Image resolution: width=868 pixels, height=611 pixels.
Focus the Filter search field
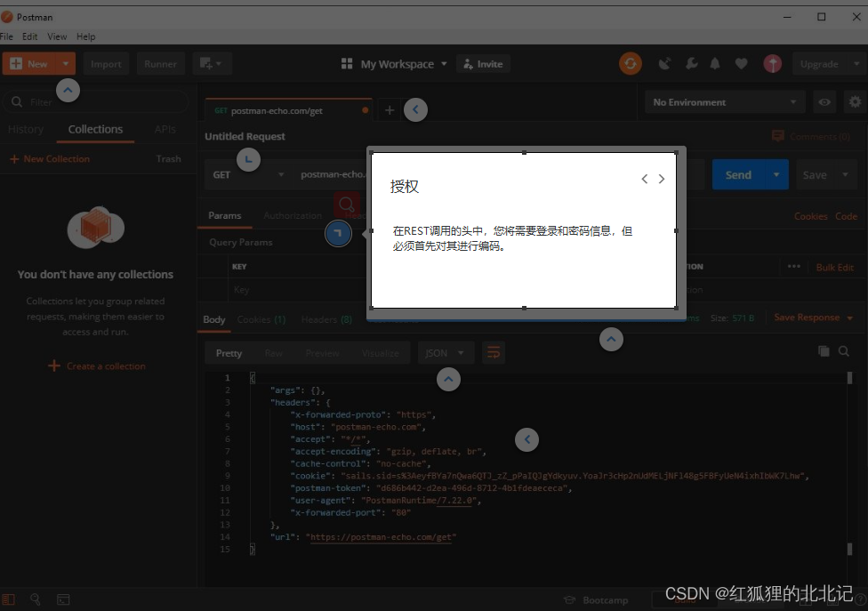[97, 101]
